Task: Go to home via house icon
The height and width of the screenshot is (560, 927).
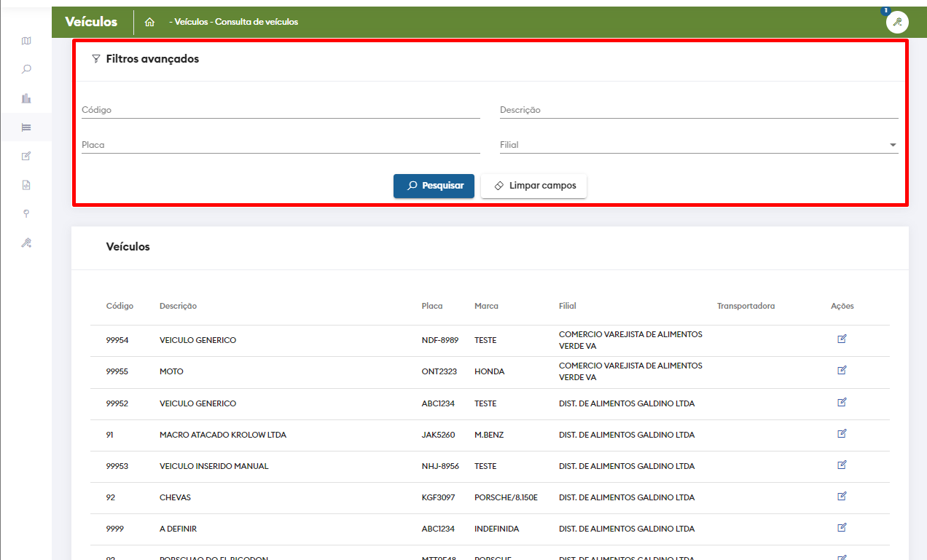Action: pyautogui.click(x=149, y=22)
